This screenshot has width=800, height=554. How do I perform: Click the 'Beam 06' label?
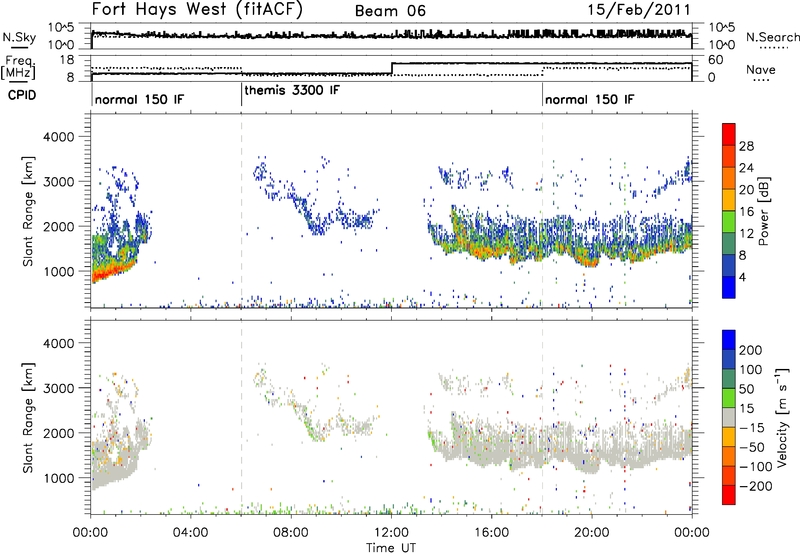(x=390, y=11)
